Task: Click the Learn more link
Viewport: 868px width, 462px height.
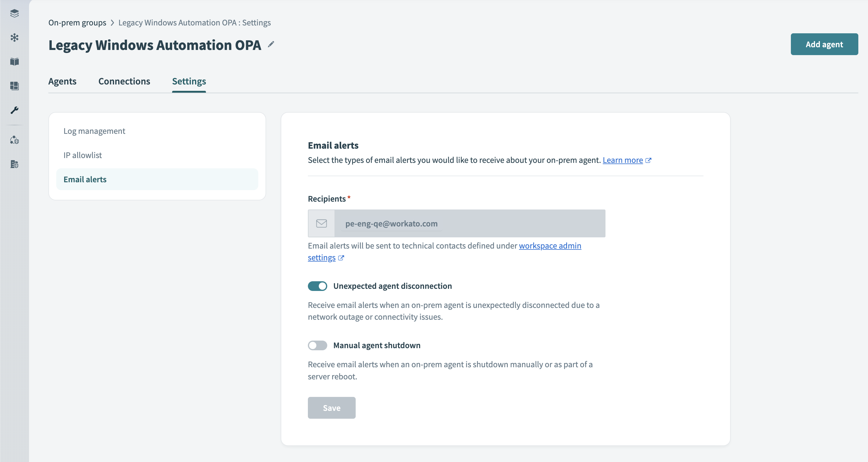Action: click(x=622, y=160)
